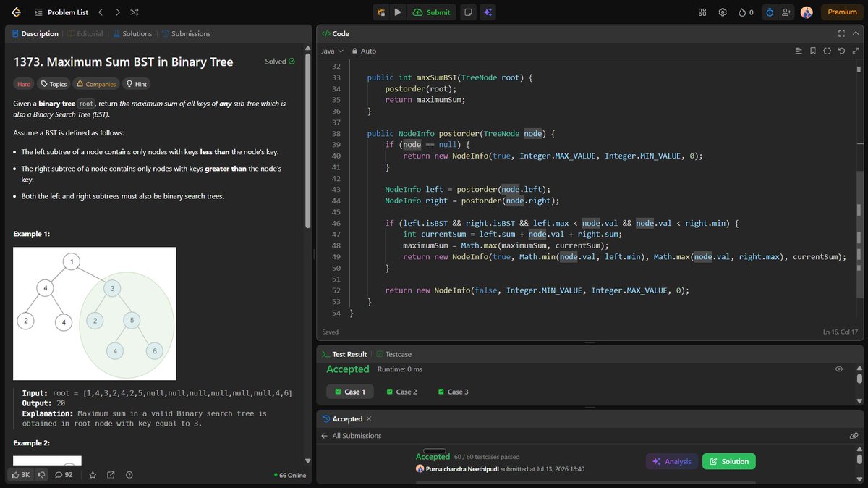Click Purna chandra Neethipudi submitter name
868x488 pixels.
[461, 468]
